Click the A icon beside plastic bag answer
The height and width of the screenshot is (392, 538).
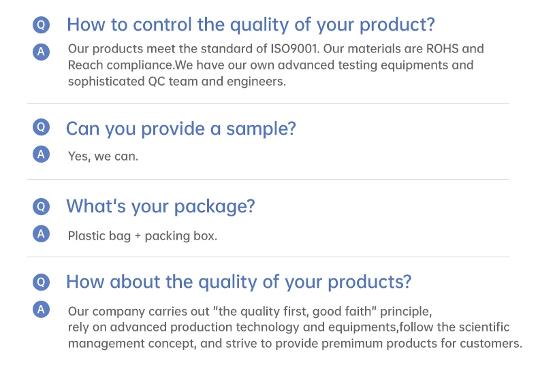pyautogui.click(x=42, y=234)
